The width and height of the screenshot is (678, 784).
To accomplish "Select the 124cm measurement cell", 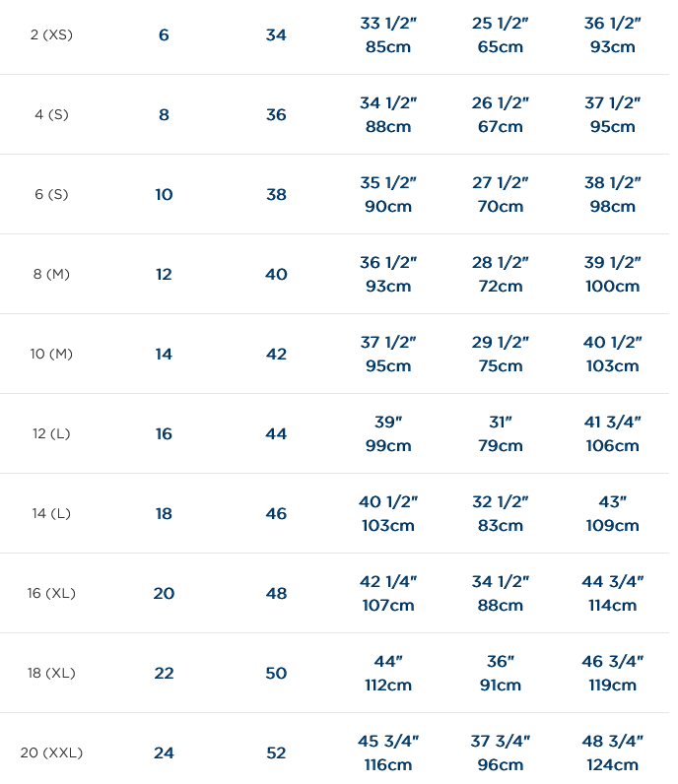I will [x=612, y=765].
